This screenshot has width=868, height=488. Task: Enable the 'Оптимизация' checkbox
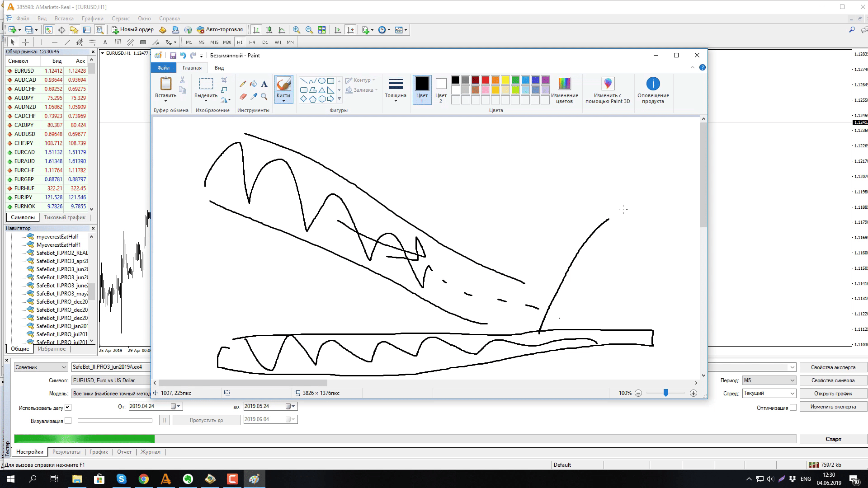(x=793, y=408)
